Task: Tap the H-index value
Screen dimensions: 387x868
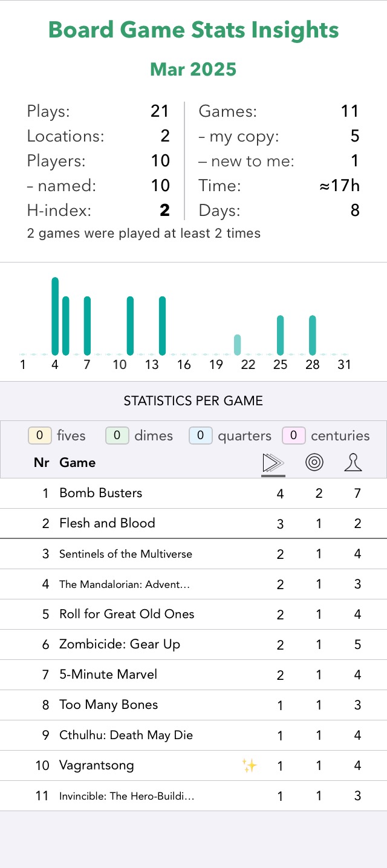Action: point(164,210)
